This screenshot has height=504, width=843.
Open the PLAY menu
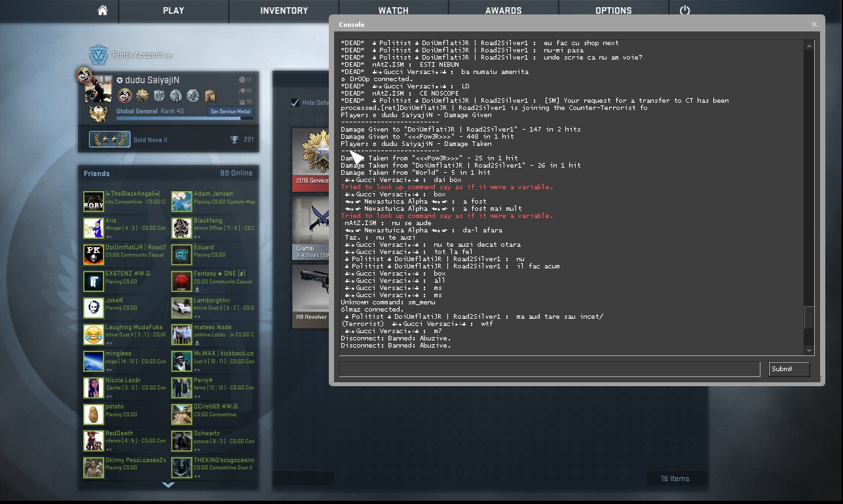pos(174,10)
